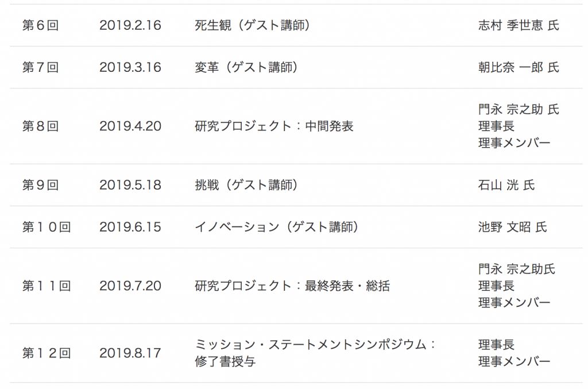
Task: Click lecturer name 石山 洸 氏
Action: click(506, 185)
